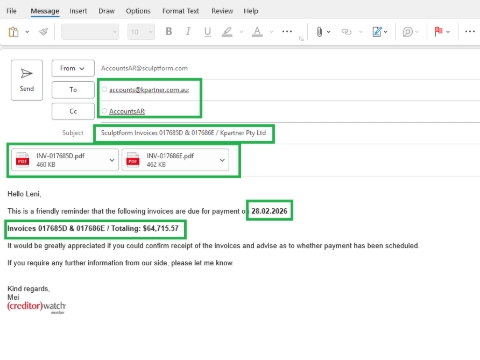Switch to the Message tab

point(45,11)
